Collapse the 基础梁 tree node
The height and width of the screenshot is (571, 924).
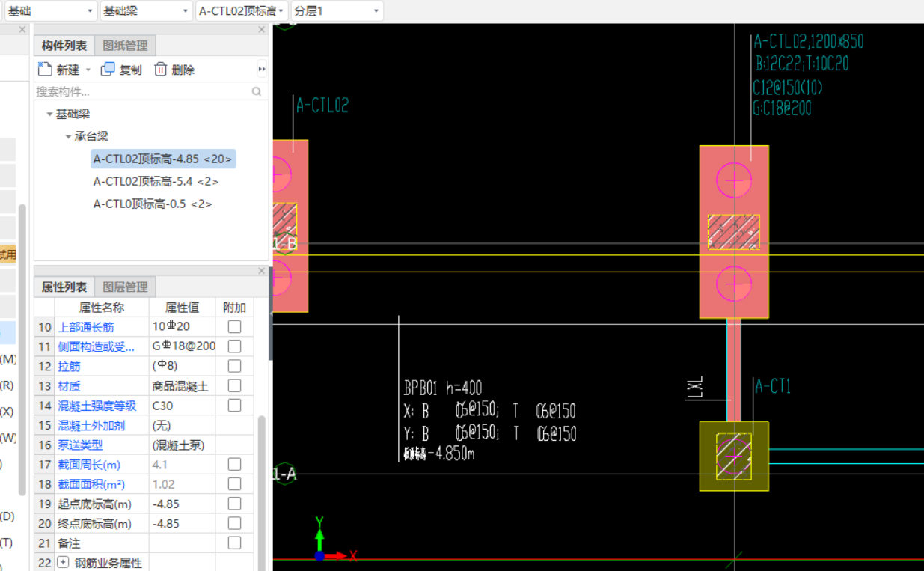50,114
